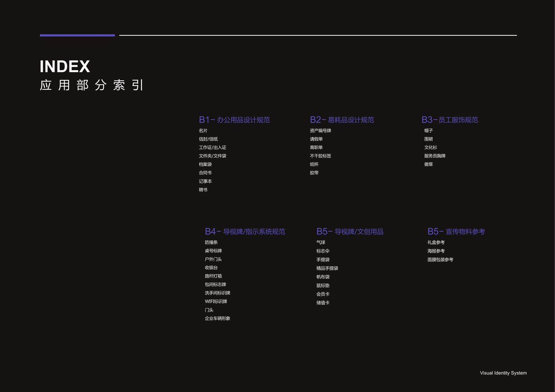
Task: Select the '海报参考' entry
Action: pyautogui.click(x=436, y=251)
